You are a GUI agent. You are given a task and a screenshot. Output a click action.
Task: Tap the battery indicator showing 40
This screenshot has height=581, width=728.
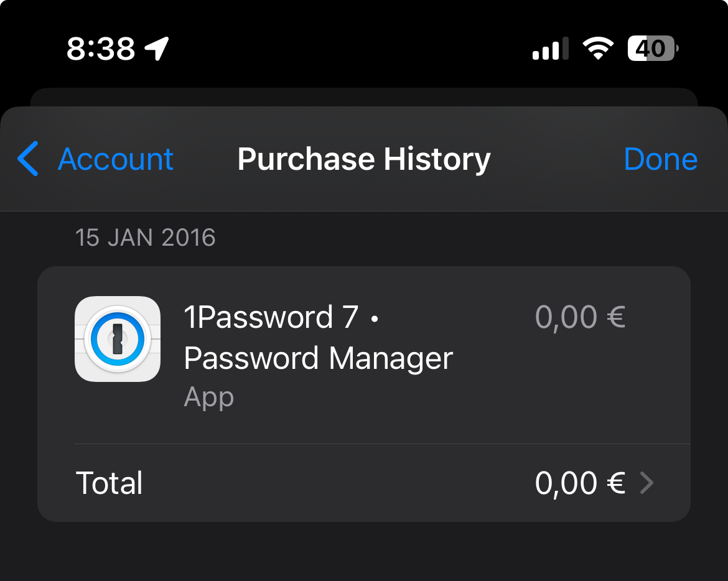coord(651,48)
